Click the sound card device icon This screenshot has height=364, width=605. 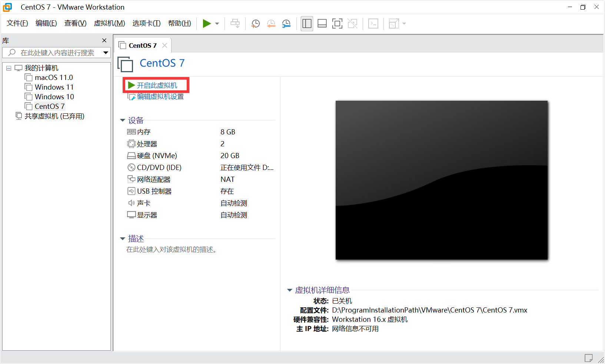click(x=132, y=203)
